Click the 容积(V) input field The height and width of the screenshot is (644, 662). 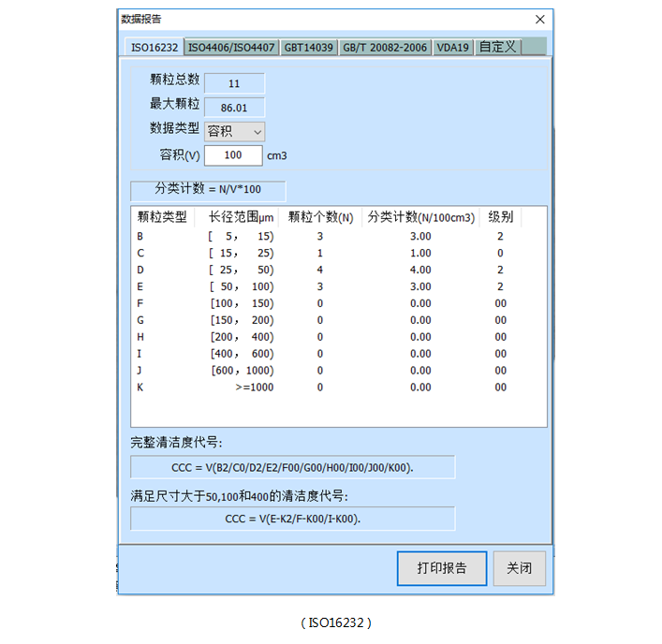pos(232,155)
